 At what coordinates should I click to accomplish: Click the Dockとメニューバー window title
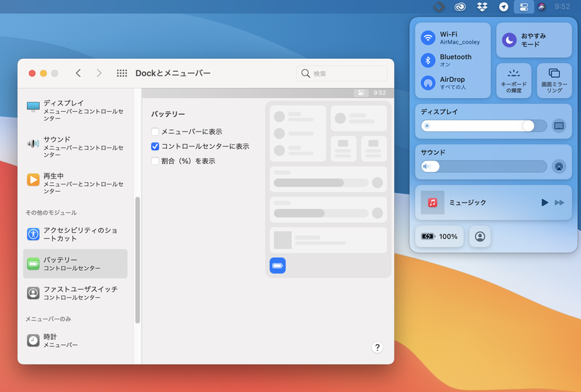coord(173,73)
